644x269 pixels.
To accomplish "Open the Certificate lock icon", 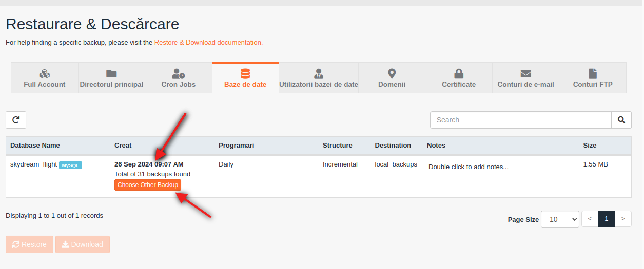I will pyautogui.click(x=459, y=74).
